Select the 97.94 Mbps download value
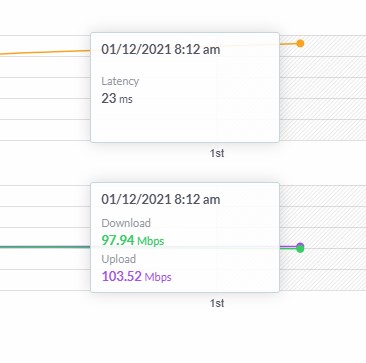Viewport: 366px width, 363px height. click(133, 240)
